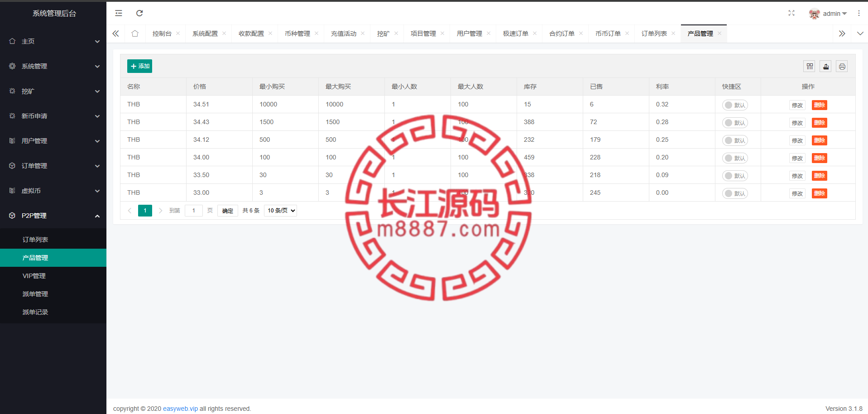Close the 挖矿 tab
Image resolution: width=868 pixels, height=414 pixels.
coord(396,34)
